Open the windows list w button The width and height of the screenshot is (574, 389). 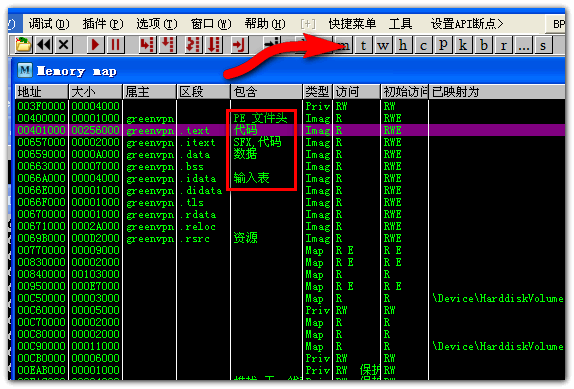(x=383, y=45)
